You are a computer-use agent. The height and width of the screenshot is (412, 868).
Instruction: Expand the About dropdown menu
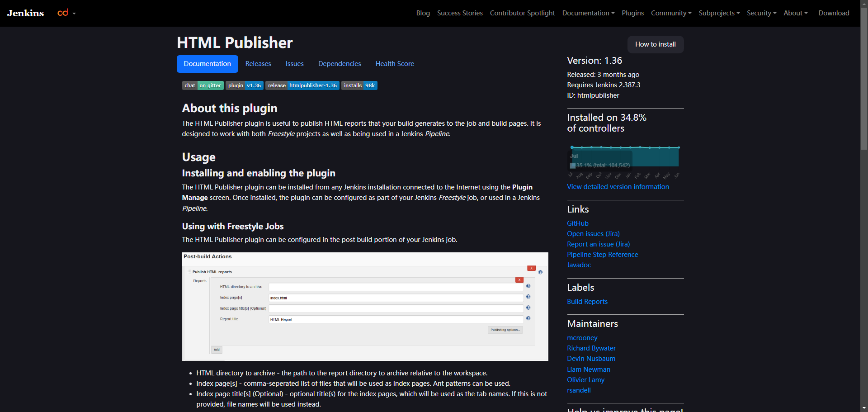coord(795,13)
